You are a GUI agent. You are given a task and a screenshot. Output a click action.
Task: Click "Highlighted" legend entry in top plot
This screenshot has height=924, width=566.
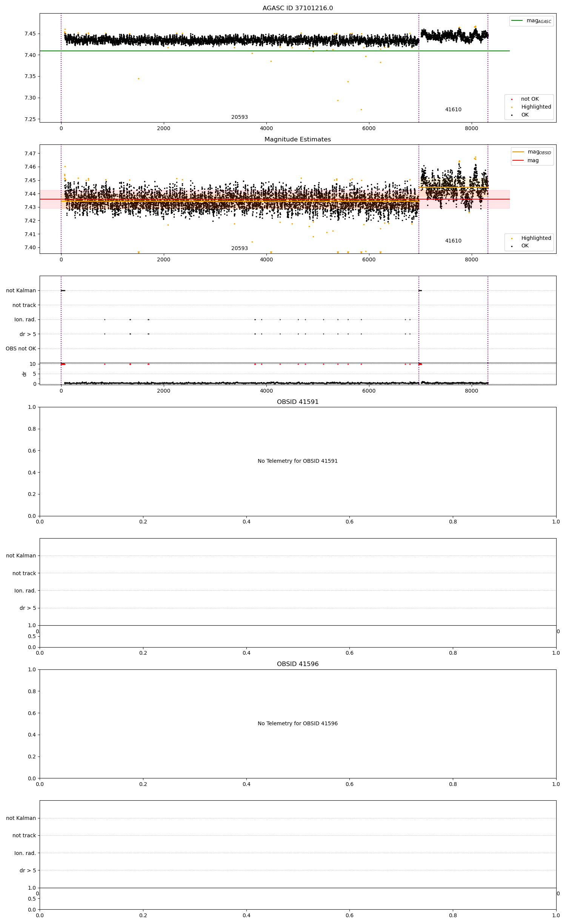tap(536, 107)
